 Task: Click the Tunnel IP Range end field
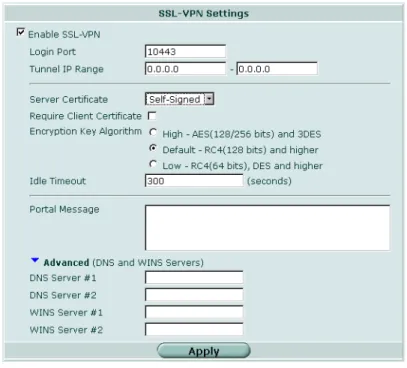(277, 69)
